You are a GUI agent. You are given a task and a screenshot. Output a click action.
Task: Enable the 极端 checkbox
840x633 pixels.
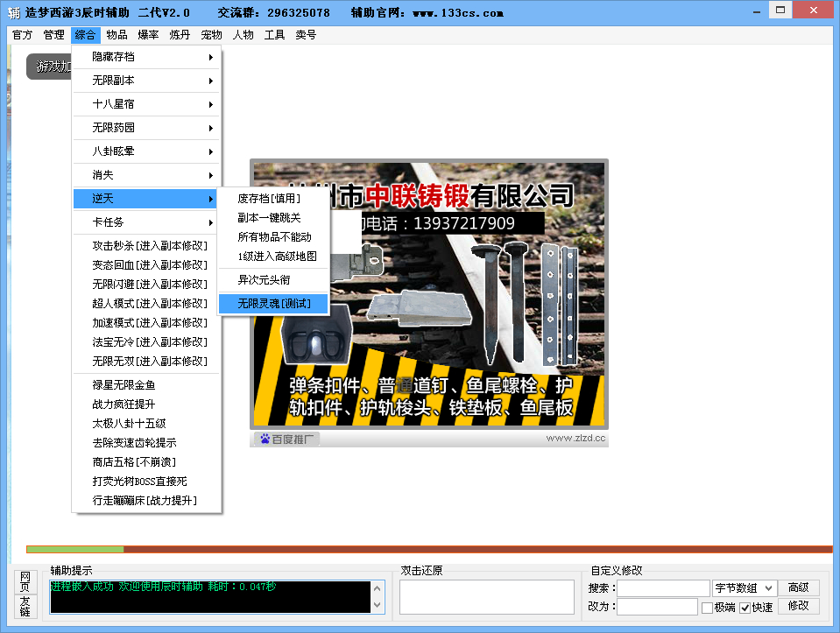(707, 608)
